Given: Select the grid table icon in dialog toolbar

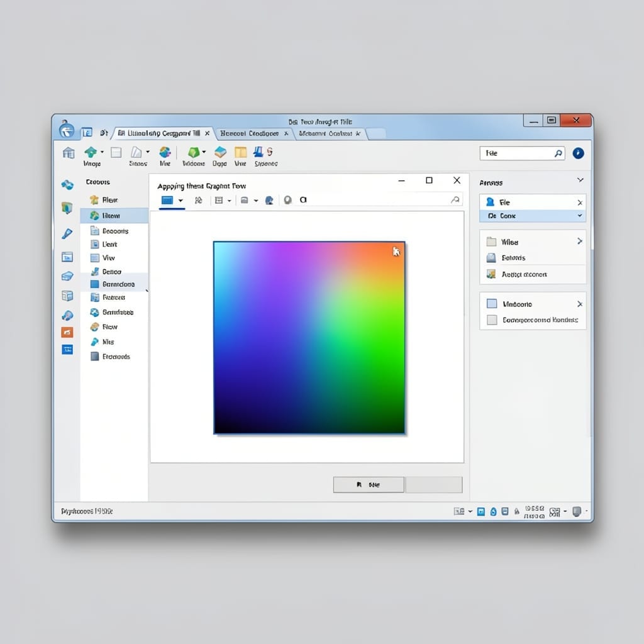Looking at the screenshot, I should (x=219, y=200).
